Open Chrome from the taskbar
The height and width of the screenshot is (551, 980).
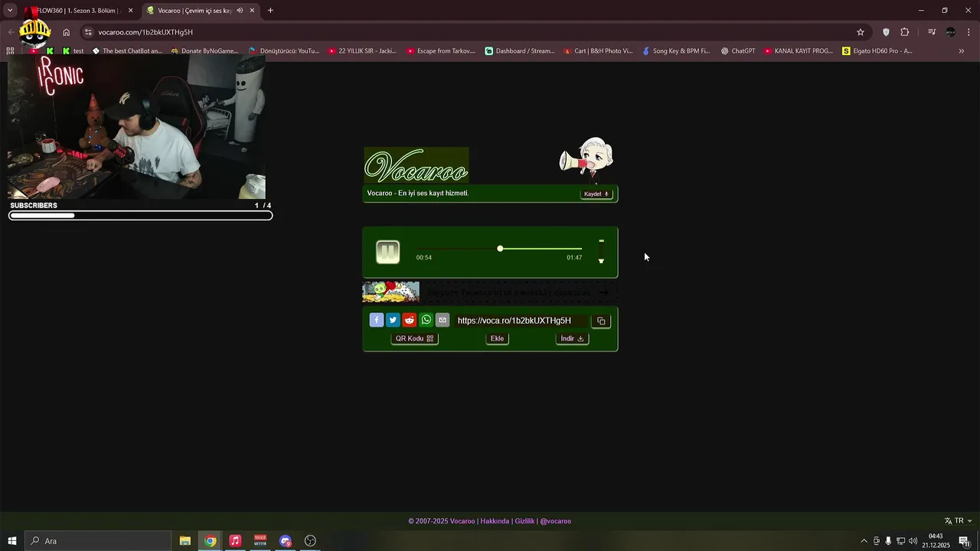[210, 541]
